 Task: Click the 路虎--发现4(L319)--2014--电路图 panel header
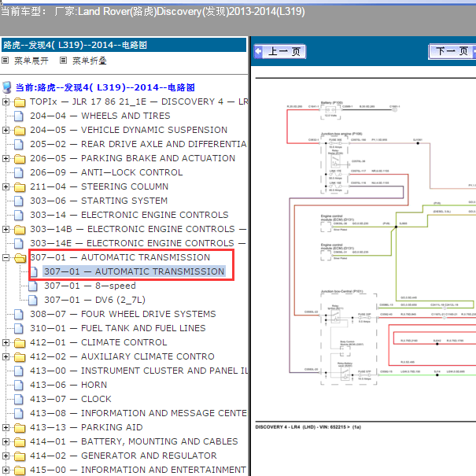(124, 45)
